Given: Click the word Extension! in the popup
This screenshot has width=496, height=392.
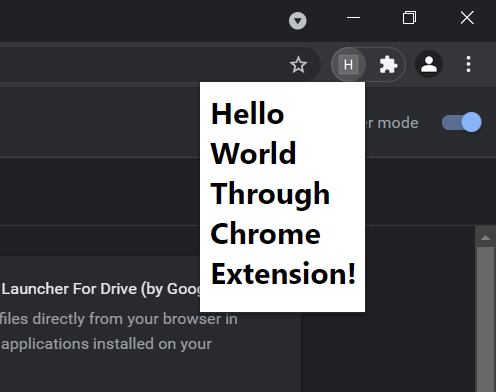Looking at the screenshot, I should pyautogui.click(x=284, y=274).
